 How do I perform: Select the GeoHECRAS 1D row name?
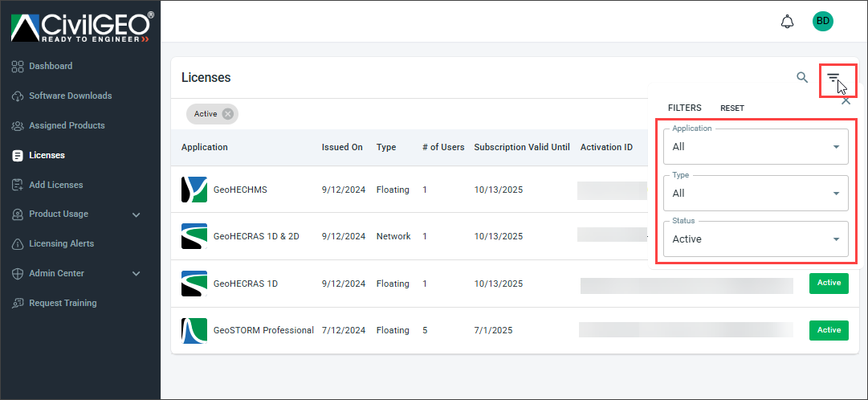coord(246,284)
